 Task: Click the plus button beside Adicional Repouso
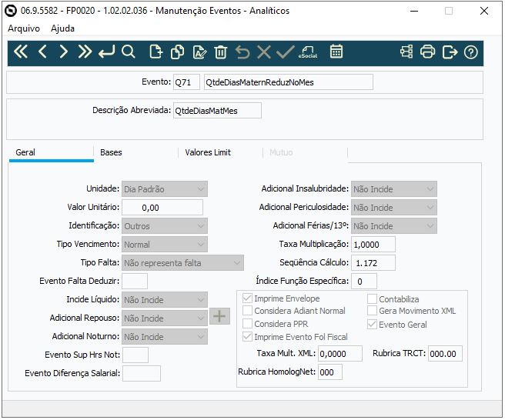[x=219, y=316]
